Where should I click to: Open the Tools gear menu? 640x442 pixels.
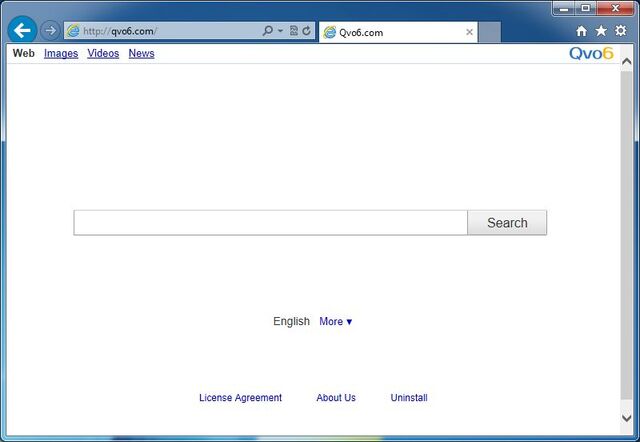pyautogui.click(x=620, y=31)
